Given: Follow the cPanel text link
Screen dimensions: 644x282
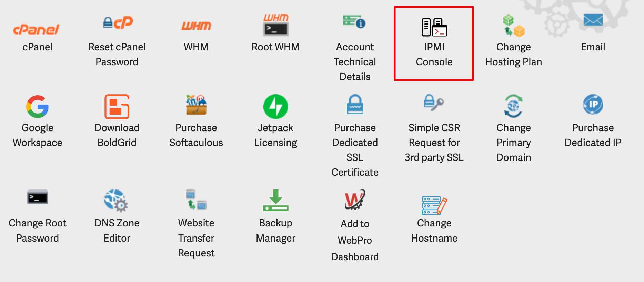Looking at the screenshot, I should coord(38,47).
